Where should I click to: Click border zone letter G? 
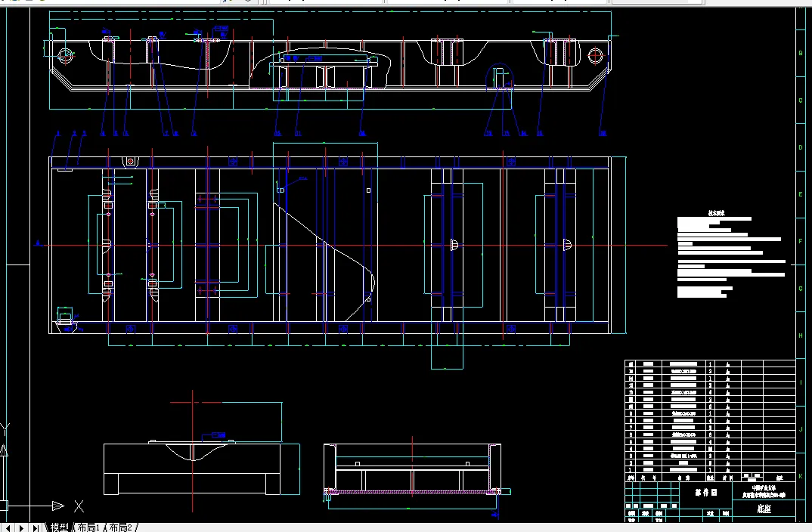(x=801, y=288)
